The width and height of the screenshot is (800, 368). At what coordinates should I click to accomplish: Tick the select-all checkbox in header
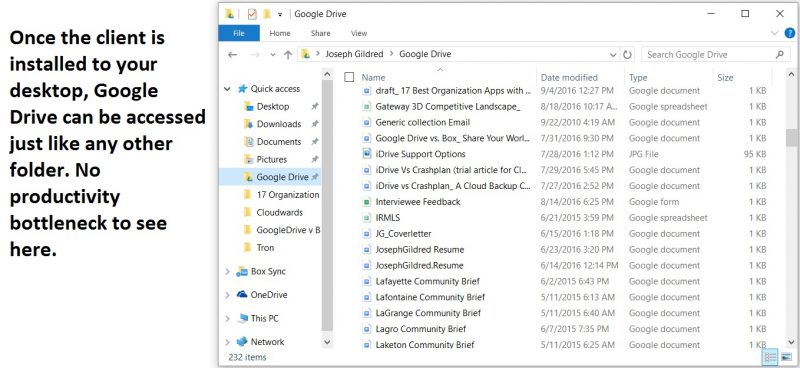[x=349, y=77]
